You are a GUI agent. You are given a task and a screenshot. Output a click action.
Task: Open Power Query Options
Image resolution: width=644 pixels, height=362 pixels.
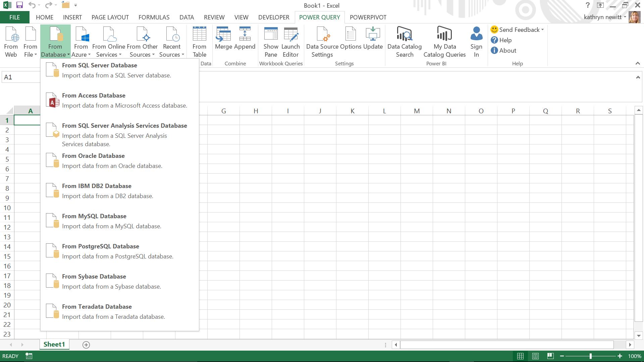pyautogui.click(x=351, y=39)
